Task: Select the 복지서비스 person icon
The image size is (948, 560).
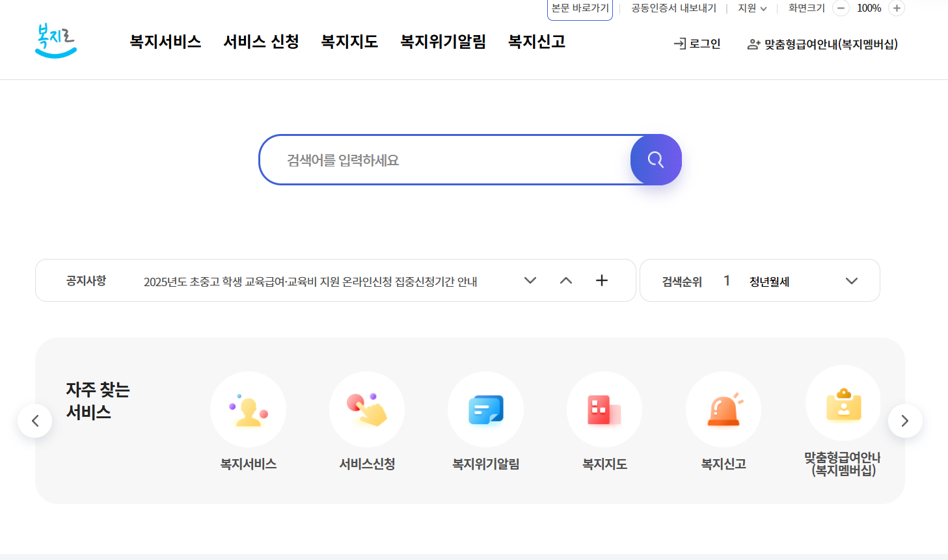Action: (x=248, y=409)
